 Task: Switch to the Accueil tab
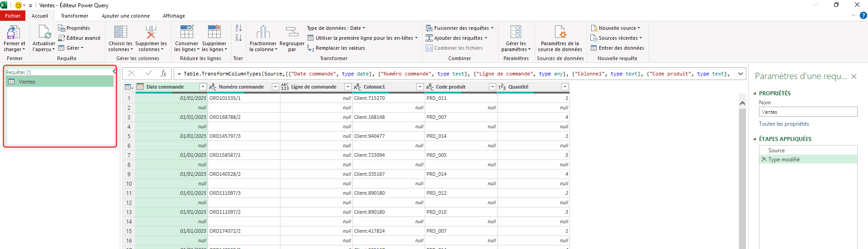point(40,16)
